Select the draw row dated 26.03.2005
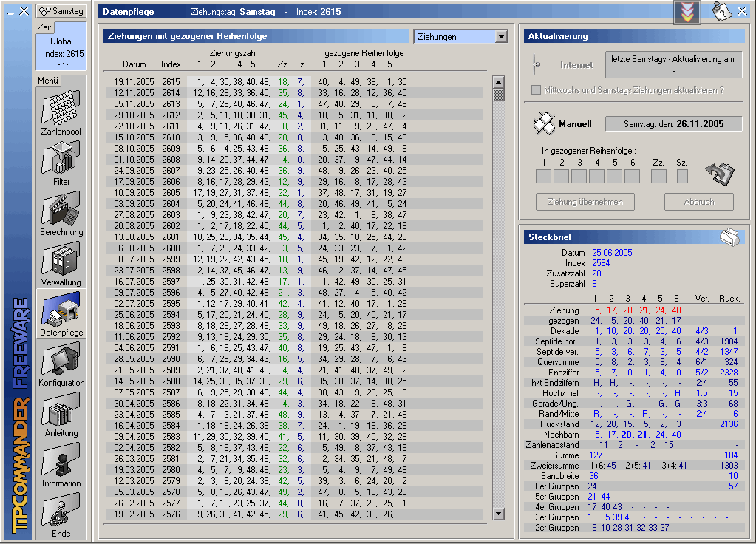The height and width of the screenshot is (544, 756). coord(295,459)
